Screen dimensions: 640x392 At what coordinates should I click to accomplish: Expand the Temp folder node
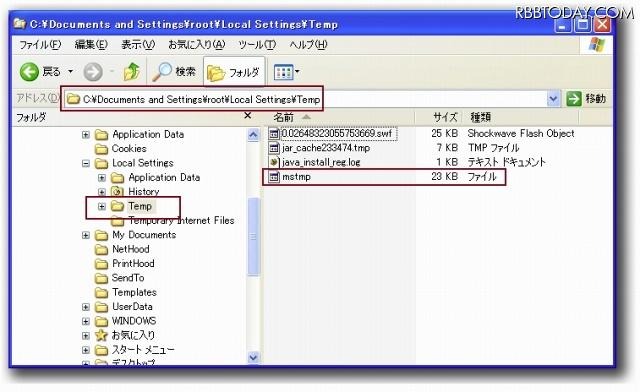[x=102, y=206]
